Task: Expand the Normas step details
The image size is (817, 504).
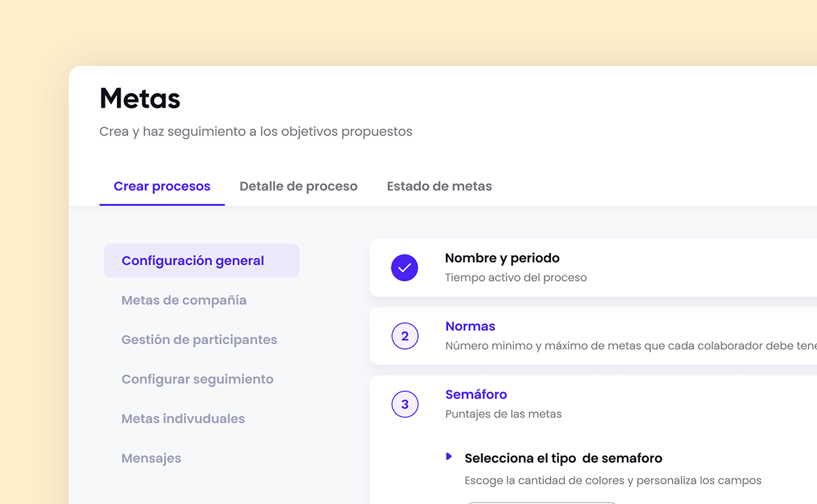Action: [470, 326]
